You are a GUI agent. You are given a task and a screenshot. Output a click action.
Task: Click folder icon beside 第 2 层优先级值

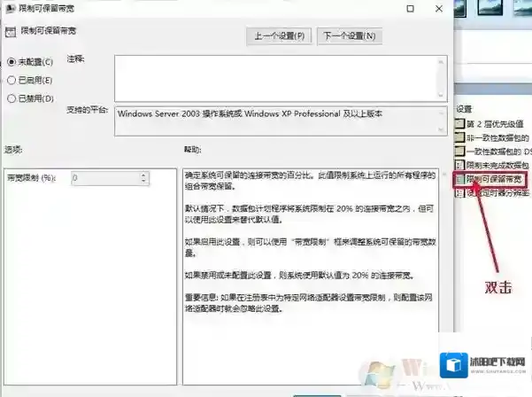click(459, 123)
